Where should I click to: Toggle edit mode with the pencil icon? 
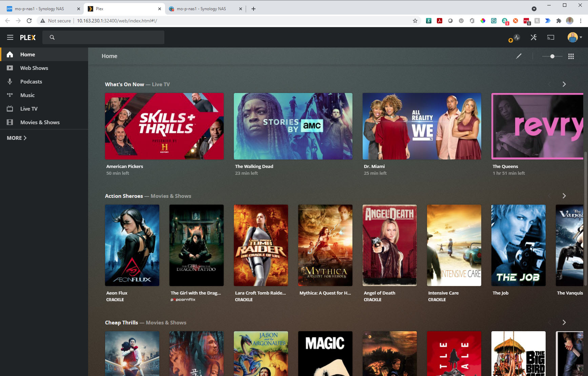(519, 56)
